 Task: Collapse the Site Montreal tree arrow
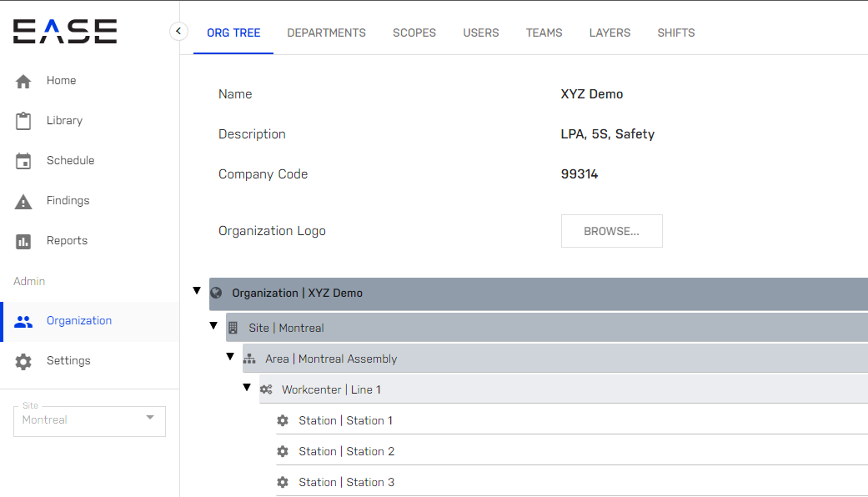pyautogui.click(x=213, y=325)
